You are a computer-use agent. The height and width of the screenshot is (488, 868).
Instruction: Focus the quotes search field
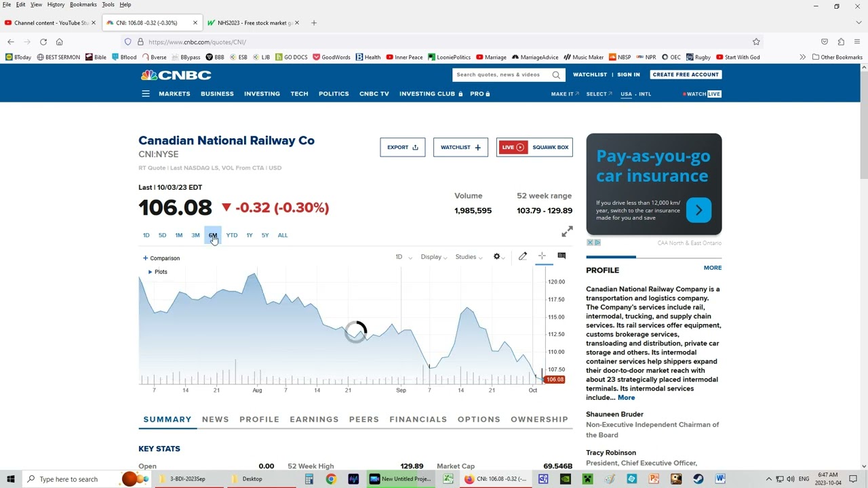(502, 75)
